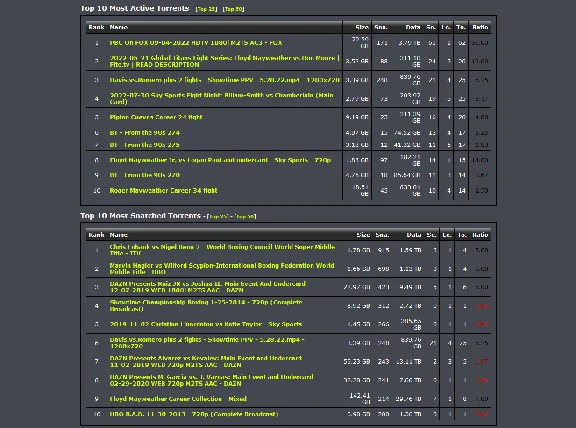Viewport: 576px width, 428px height.
Task: Open Top 50 link beside Most Snatched Torrents
Action: [245, 216]
